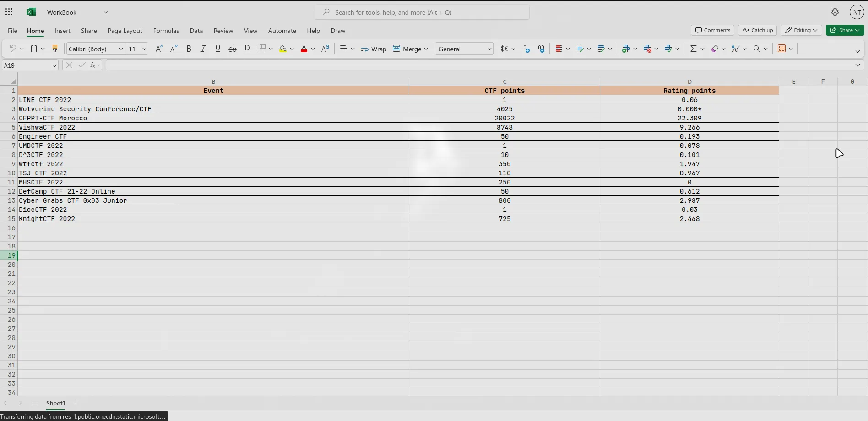868x421 pixels.
Task: Cancel cell entry with the X button
Action: click(69, 65)
